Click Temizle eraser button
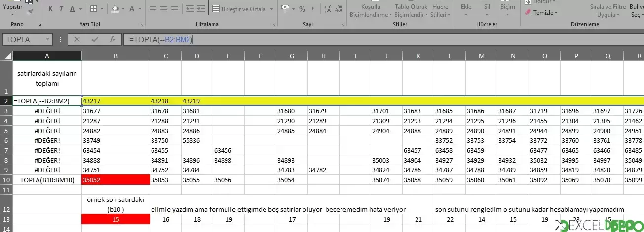The height and width of the screenshot is (232, 644). click(x=541, y=13)
